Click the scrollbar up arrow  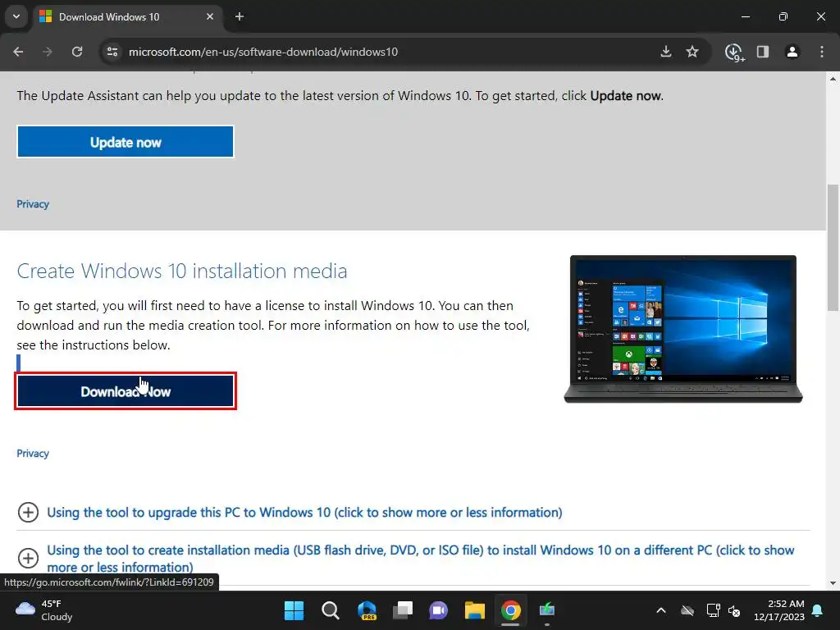click(833, 78)
